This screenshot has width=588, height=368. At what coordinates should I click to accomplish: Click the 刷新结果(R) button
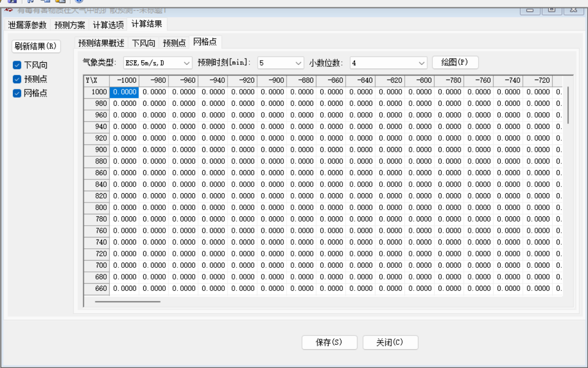click(x=36, y=46)
